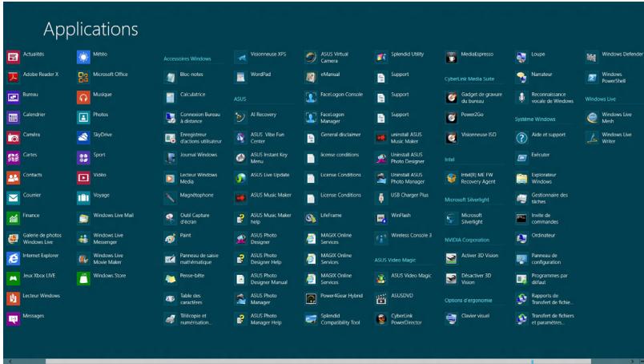Launch Windows Defender icon
This screenshot has height=364, width=644.
pos(592,57)
